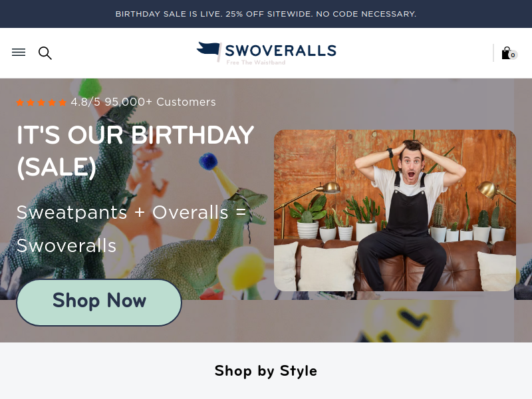The width and height of the screenshot is (532, 399).
Task: Click the 'Sweatpants + Overalls = Swoveralls' subheading
Action: pyautogui.click(x=132, y=229)
